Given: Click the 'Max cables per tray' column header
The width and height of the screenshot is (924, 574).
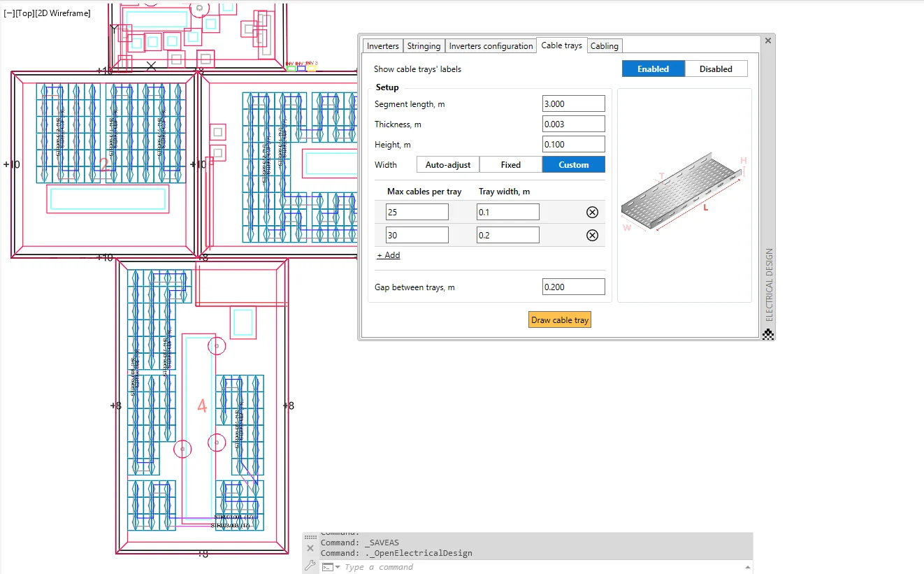Looking at the screenshot, I should (x=424, y=192).
